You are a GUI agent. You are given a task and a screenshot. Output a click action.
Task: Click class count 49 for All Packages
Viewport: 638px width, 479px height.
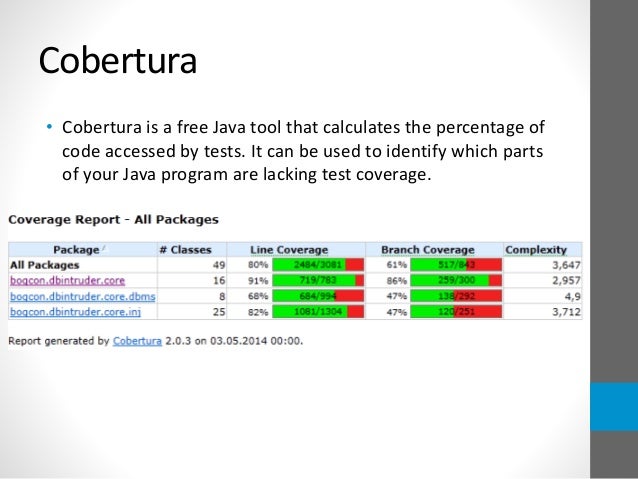219,265
